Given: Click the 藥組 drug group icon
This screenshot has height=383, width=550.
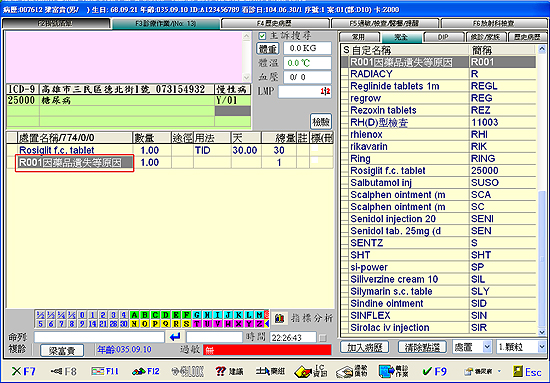Looking at the screenshot, I should click(x=270, y=371).
